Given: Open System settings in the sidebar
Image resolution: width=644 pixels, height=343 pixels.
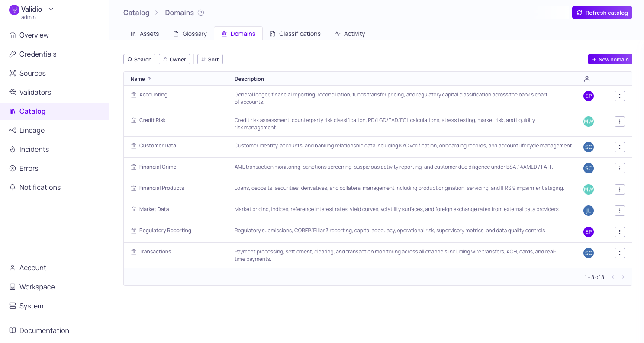Looking at the screenshot, I should click(x=55, y=306).
